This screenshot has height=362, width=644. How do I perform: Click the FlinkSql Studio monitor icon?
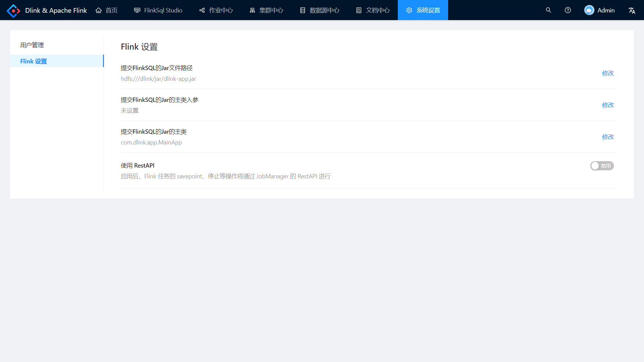pos(137,10)
